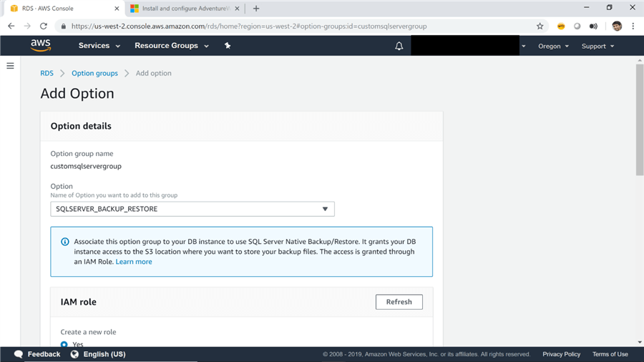The height and width of the screenshot is (362, 644).
Task: Go back in browser history
Action: 11,26
